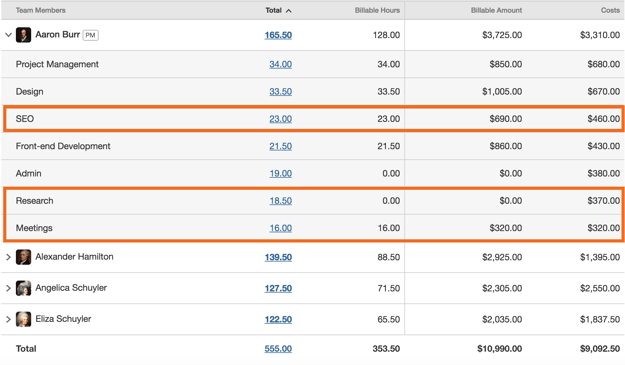This screenshot has height=365, width=625.
Task: Open Aaron Burr's 165.50 total hours
Action: [x=278, y=35]
